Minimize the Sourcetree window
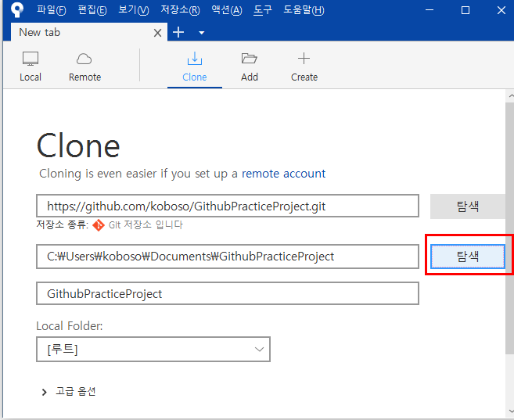Viewport: 514px width, 420px height. coord(430,10)
